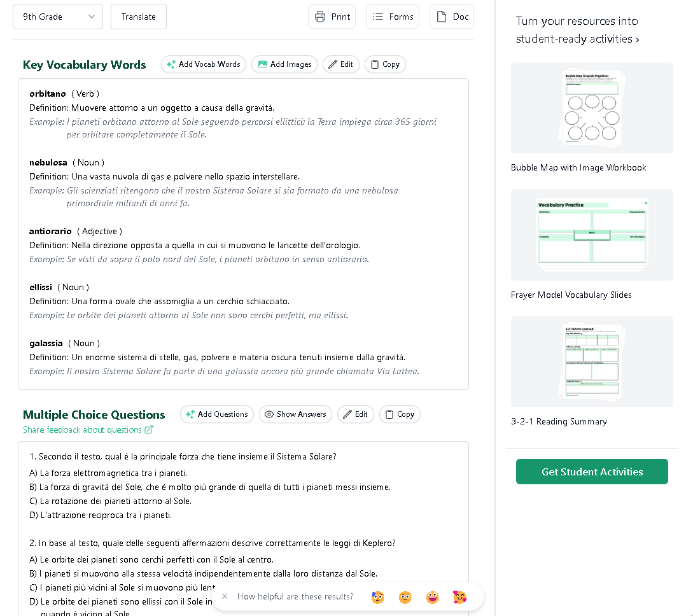Open Frayer Model Vocabulary Slides thumbnail
The height and width of the screenshot is (616, 693).
coord(592,235)
